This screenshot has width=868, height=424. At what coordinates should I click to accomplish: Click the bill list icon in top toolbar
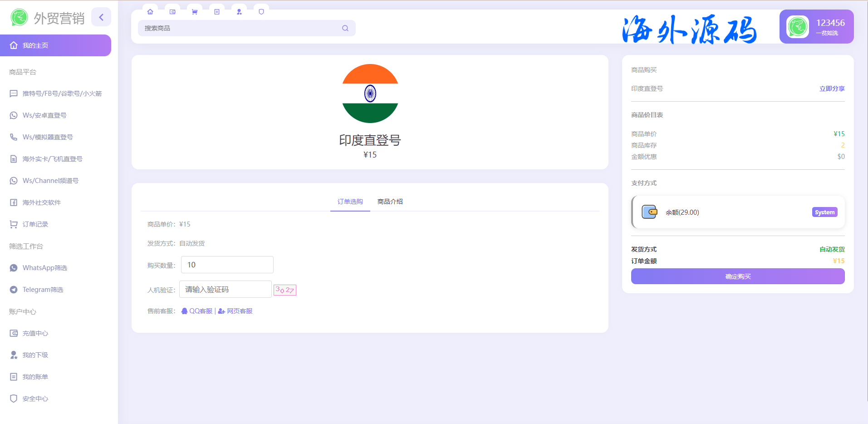tap(217, 12)
